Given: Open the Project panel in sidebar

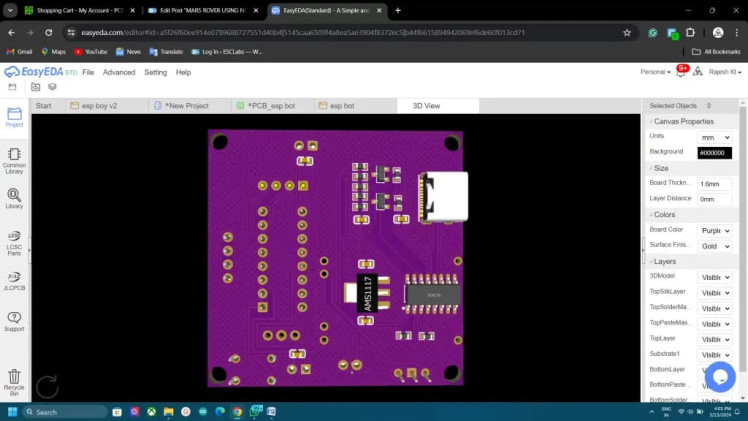Looking at the screenshot, I should click(14, 116).
